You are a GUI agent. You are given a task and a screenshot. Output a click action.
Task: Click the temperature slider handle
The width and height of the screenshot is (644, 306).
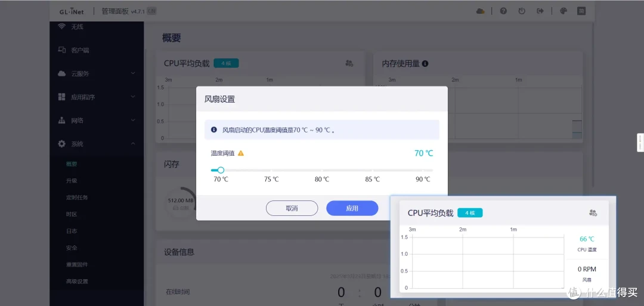point(221,170)
